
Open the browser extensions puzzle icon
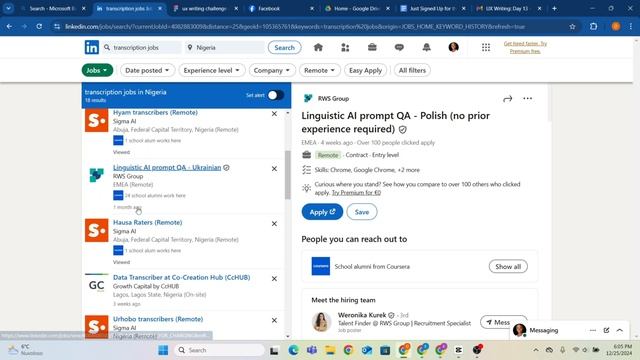593,27
